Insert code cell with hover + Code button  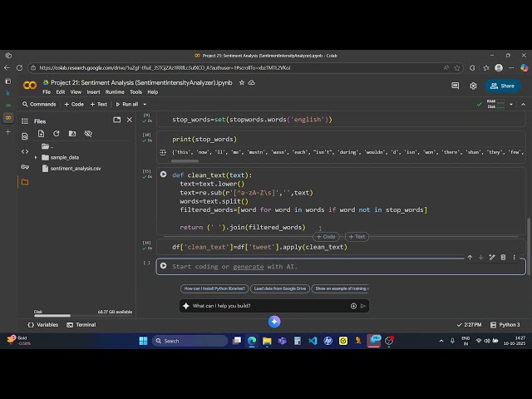(326, 236)
